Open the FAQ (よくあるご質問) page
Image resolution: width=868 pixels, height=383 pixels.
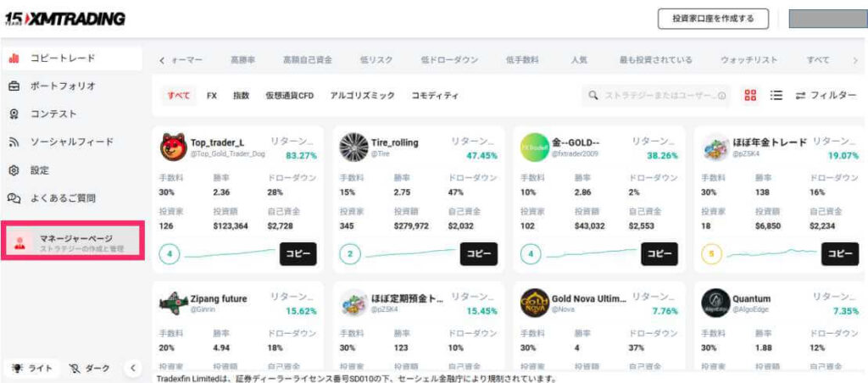[x=63, y=198]
